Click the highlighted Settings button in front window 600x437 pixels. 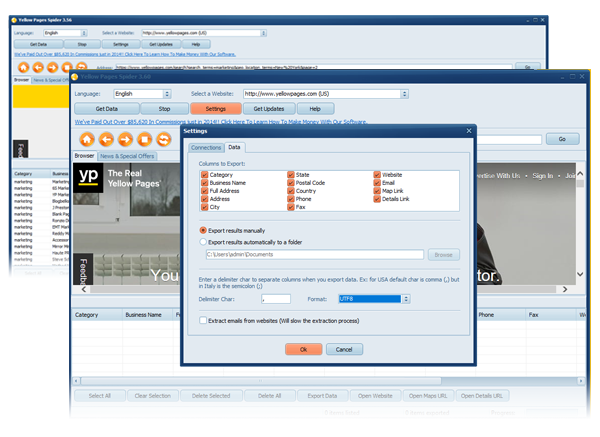tap(216, 109)
